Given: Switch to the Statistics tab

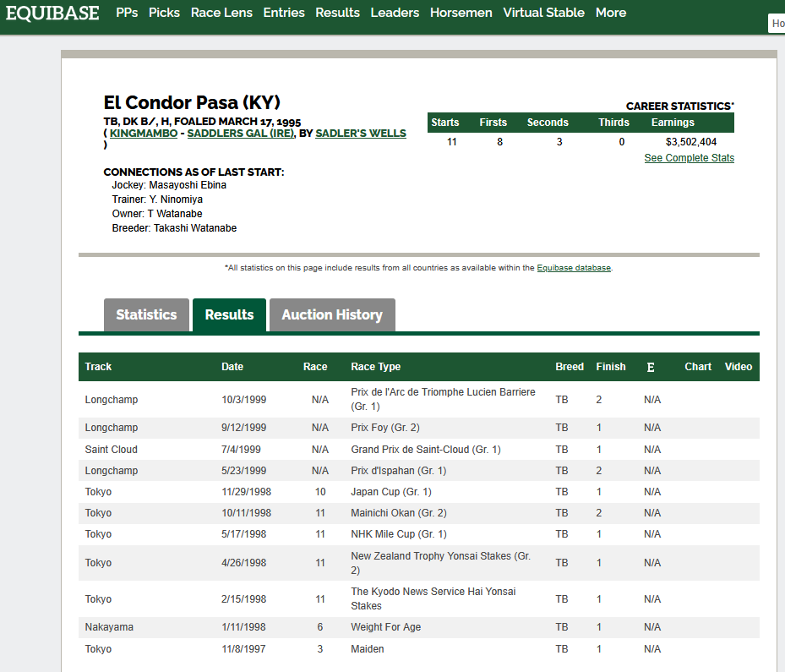Looking at the screenshot, I should (x=146, y=315).
